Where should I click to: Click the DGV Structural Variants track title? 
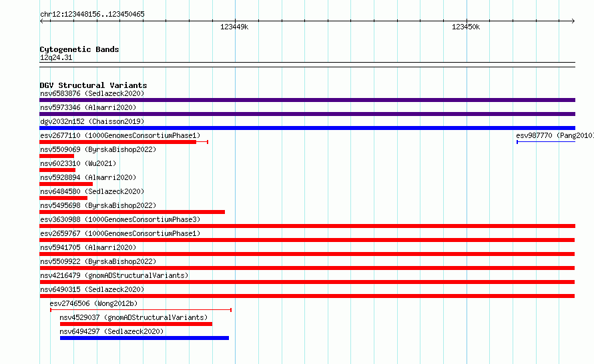point(93,85)
